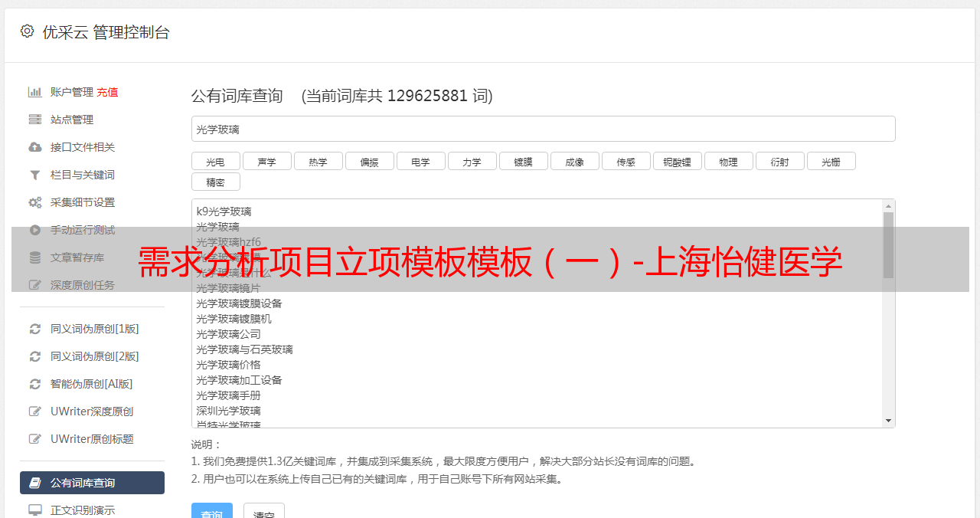Click the 清空 button
The image size is (980, 518).
[x=264, y=512]
